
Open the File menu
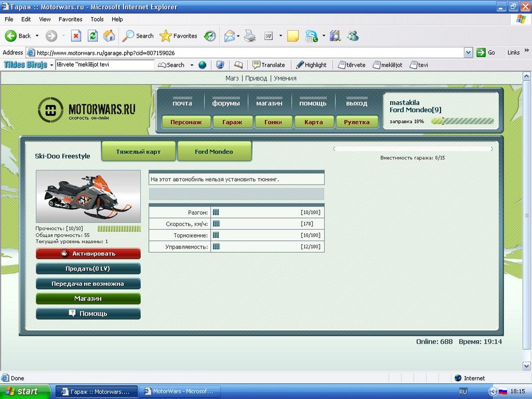tap(9, 19)
